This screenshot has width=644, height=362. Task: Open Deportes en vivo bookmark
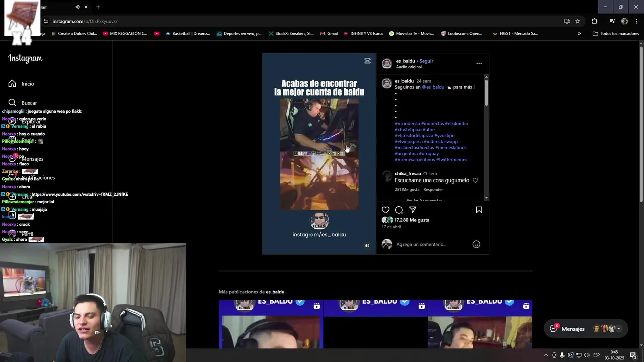239,34
